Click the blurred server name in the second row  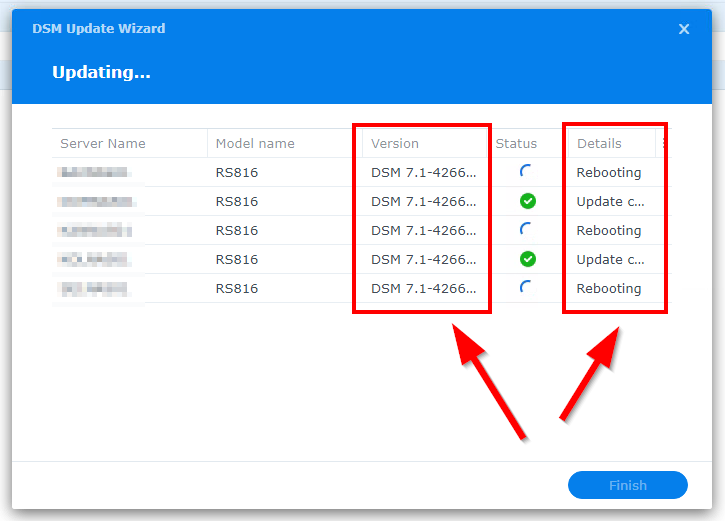[97, 201]
